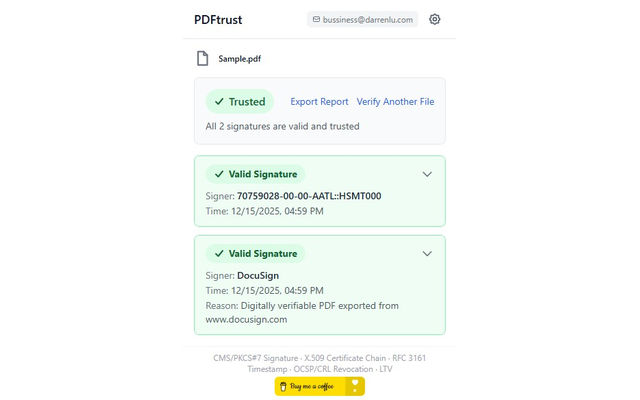This screenshot has height=400, width=640.
Task: Click the DocuSign Valid Signature badge
Action: click(x=255, y=254)
